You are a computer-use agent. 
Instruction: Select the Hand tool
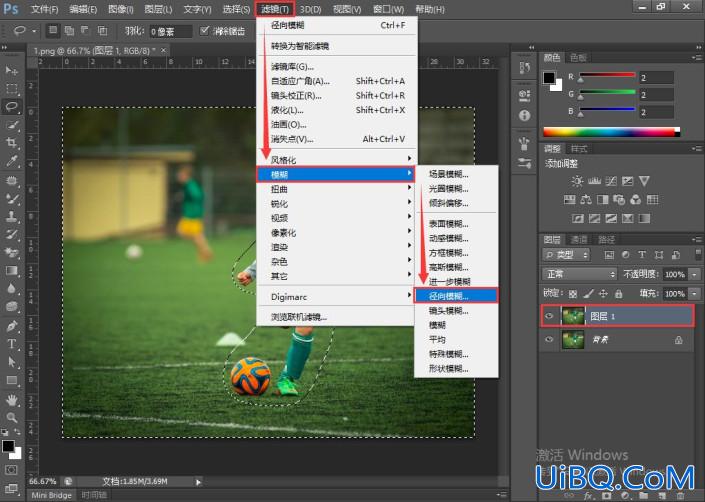click(x=12, y=399)
